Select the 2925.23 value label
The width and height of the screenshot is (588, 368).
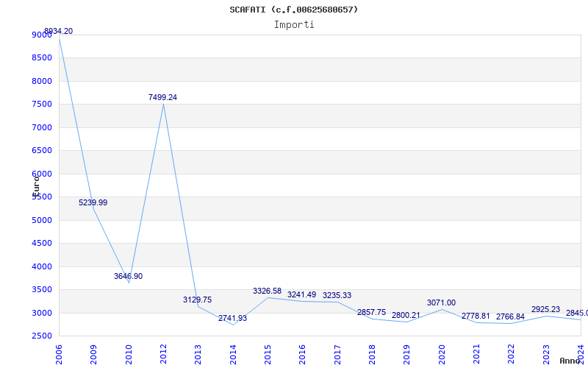[x=546, y=309]
